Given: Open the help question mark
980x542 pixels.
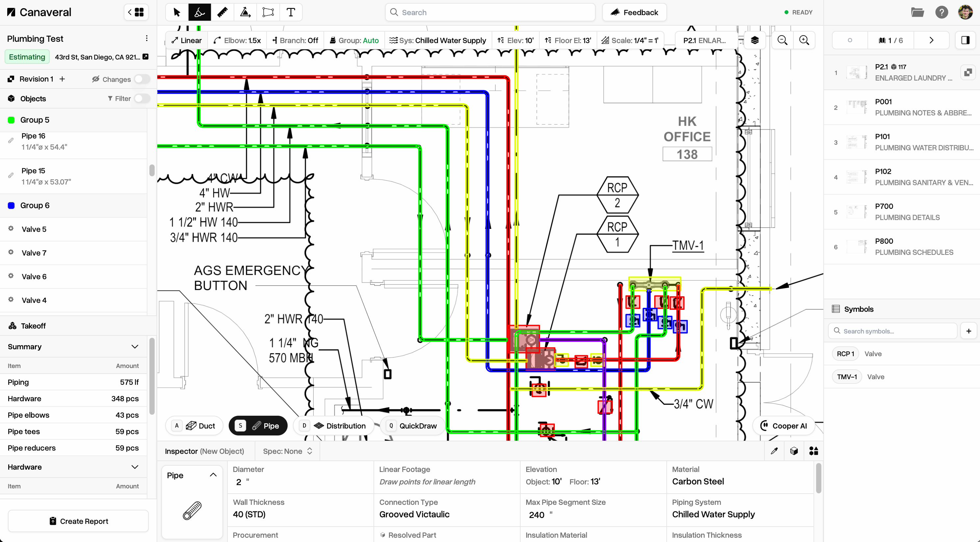Looking at the screenshot, I should click(941, 12).
